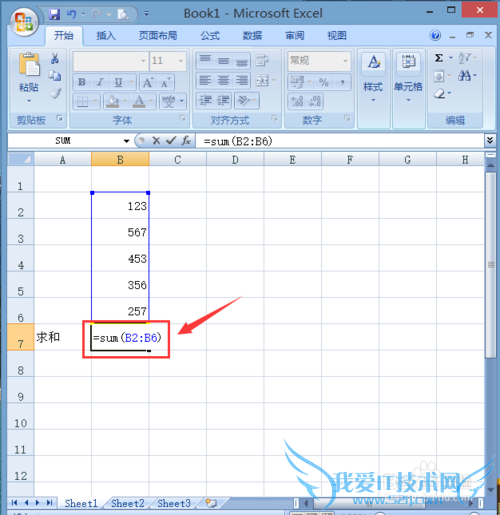Center text horizontally
500x515 pixels.
223,81
